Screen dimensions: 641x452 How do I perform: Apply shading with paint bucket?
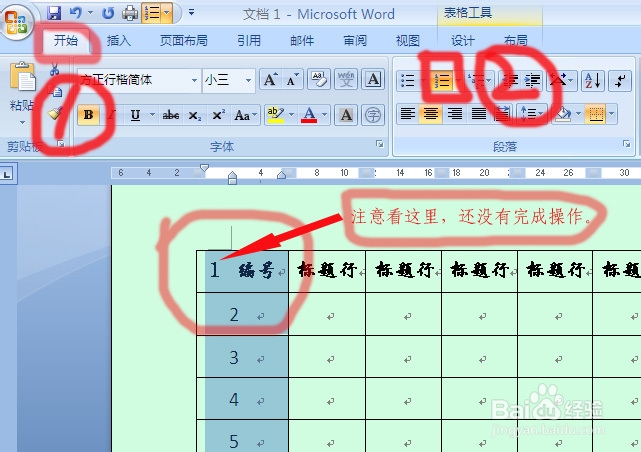[x=563, y=114]
